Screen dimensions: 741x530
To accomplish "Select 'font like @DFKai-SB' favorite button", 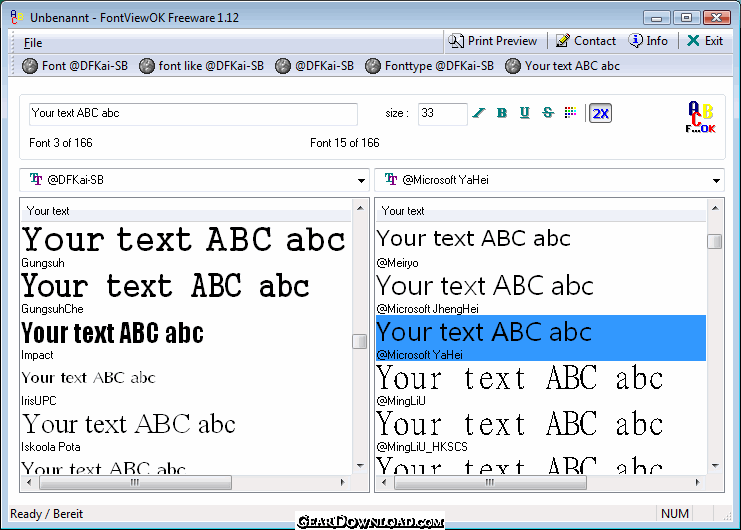I will tap(202, 66).
